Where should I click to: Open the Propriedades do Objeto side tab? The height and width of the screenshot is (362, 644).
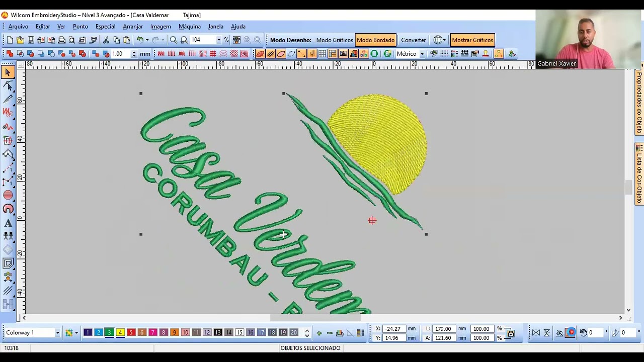(639, 103)
